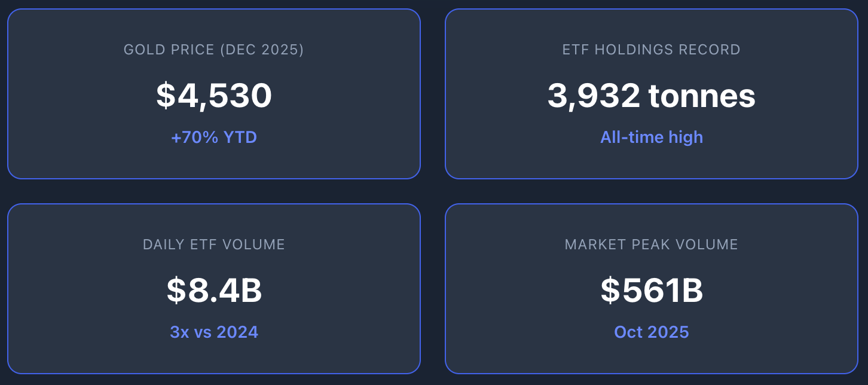The height and width of the screenshot is (385, 868).
Task: Click the 3x vs 2024 comparison text
Action: click(213, 332)
